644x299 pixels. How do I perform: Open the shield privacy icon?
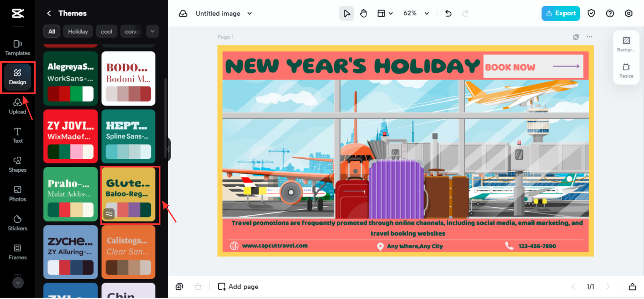(x=591, y=14)
